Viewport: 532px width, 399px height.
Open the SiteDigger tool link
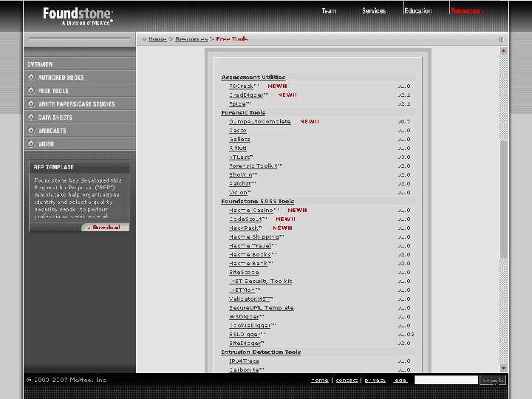point(245,343)
